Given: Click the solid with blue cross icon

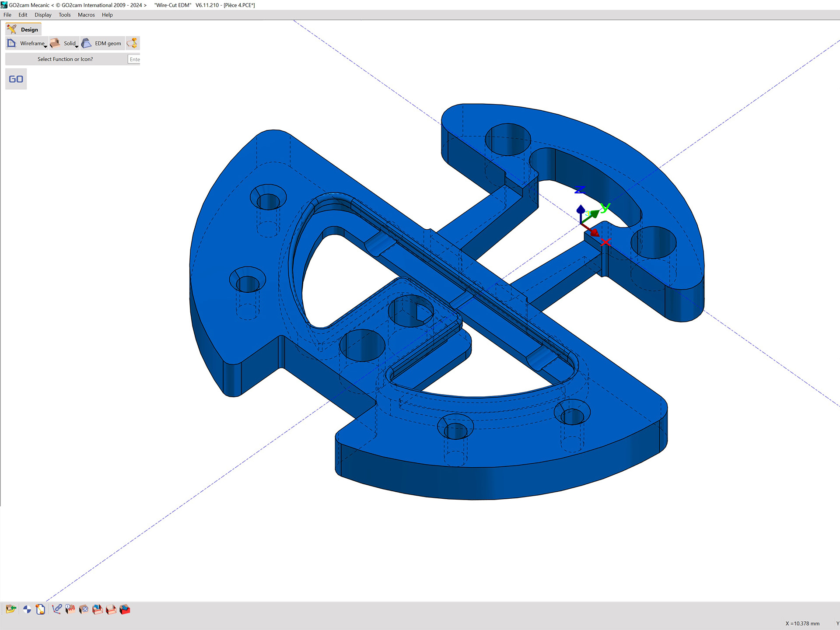Looking at the screenshot, I should coord(84,609).
